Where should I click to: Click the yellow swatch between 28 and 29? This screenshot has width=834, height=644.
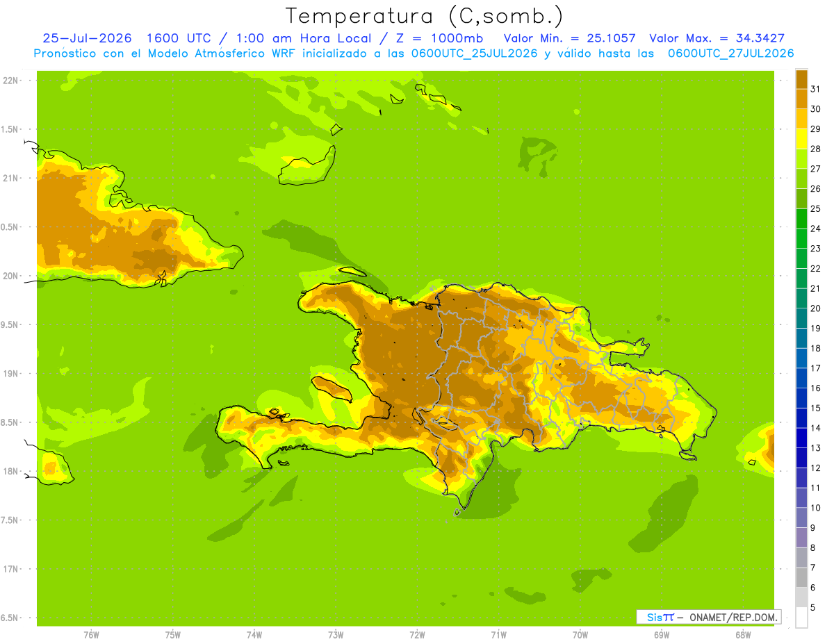click(801, 138)
